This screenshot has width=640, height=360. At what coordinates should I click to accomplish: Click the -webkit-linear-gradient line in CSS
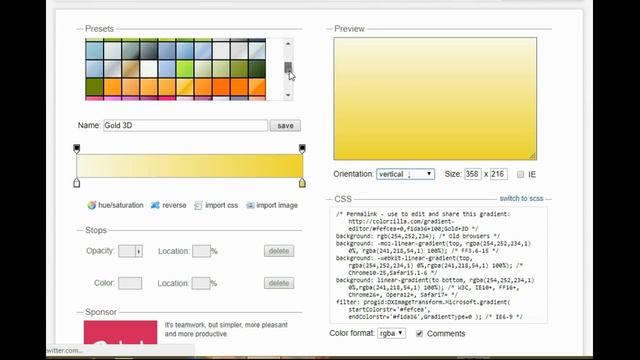click(404, 258)
